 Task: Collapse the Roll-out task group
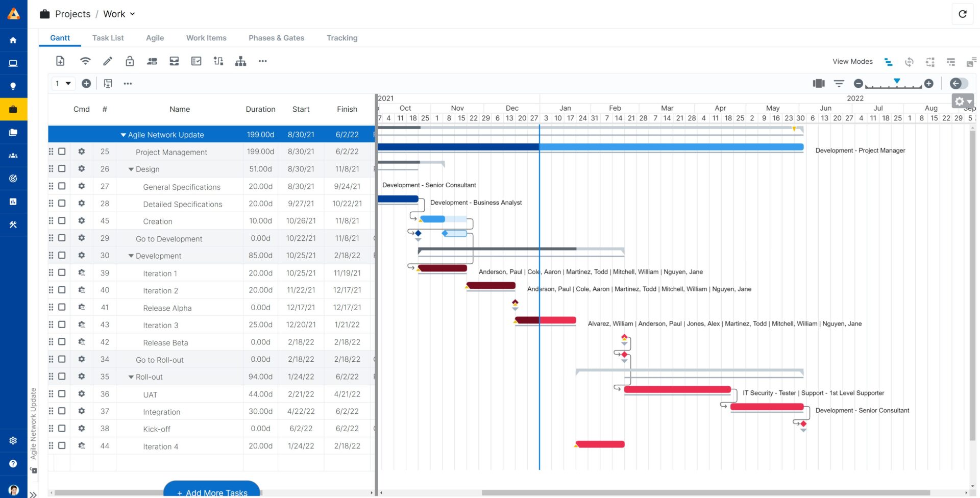click(x=131, y=377)
